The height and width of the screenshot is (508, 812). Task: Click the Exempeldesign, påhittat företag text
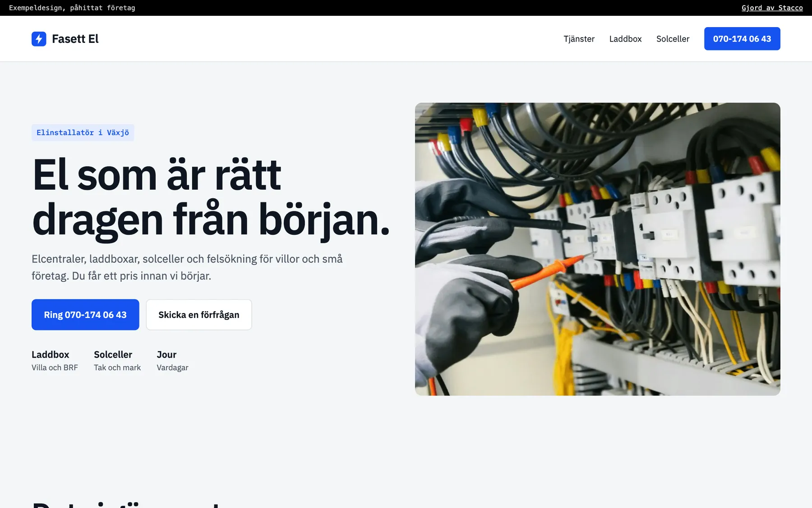click(72, 8)
